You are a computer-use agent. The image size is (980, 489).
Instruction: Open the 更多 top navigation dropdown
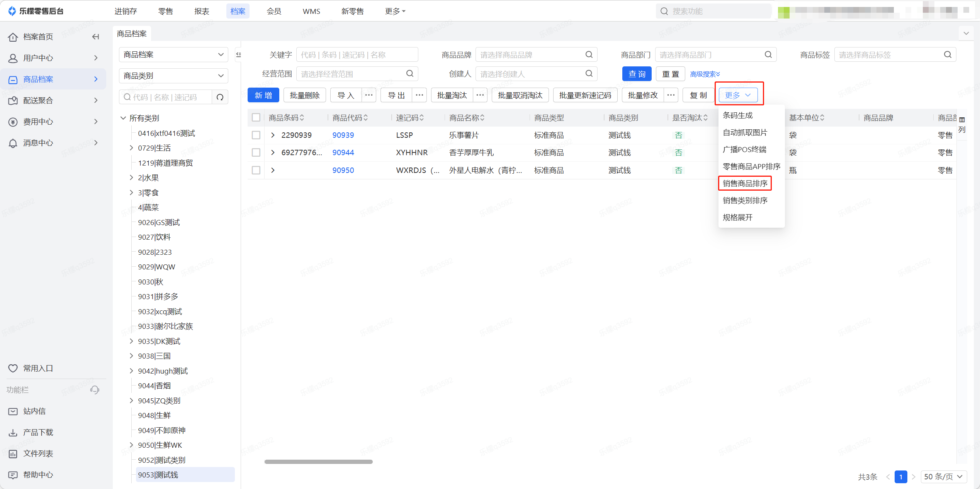click(395, 11)
